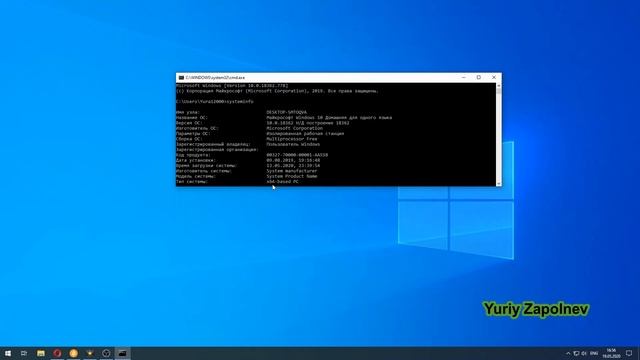
Task: Open the network status tray icon
Action: point(576,353)
